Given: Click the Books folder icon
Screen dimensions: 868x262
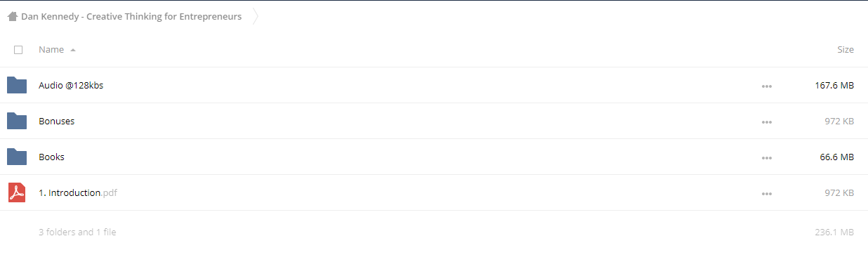Looking at the screenshot, I should (x=17, y=157).
